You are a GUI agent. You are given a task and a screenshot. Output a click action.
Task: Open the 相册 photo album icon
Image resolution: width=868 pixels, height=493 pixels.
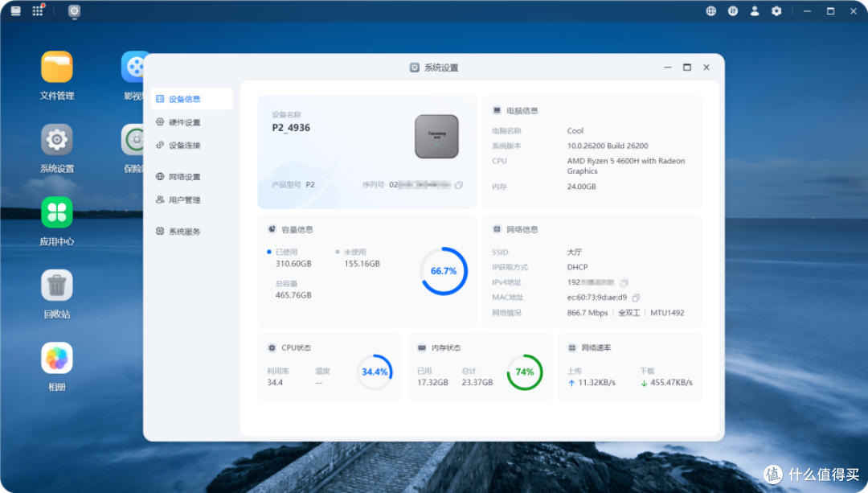56,358
